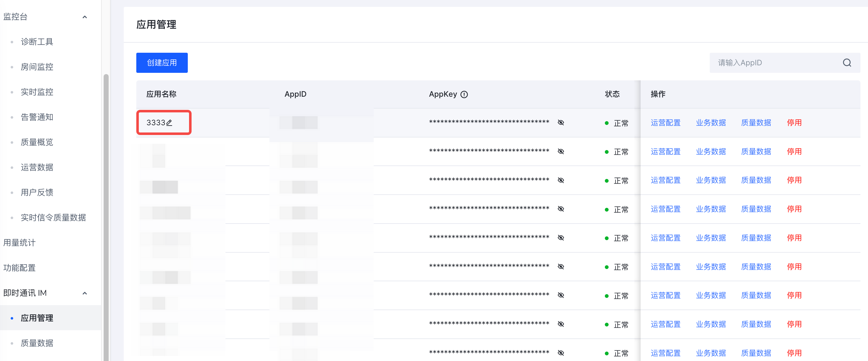Click 停用 for the 3333 app

click(x=794, y=122)
